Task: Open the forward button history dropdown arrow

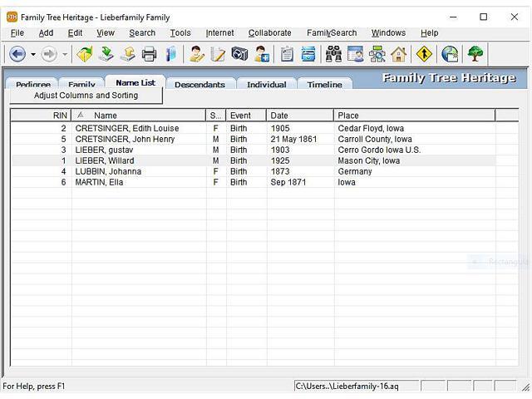Action: (x=65, y=55)
